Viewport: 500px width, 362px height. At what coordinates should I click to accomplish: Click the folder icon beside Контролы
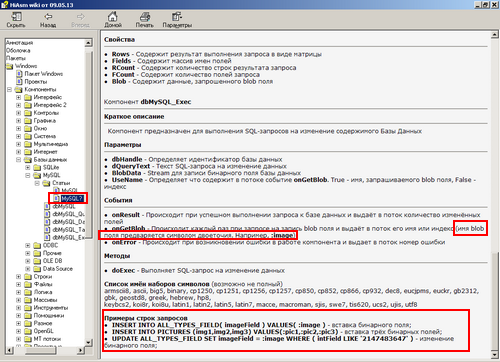point(28,113)
